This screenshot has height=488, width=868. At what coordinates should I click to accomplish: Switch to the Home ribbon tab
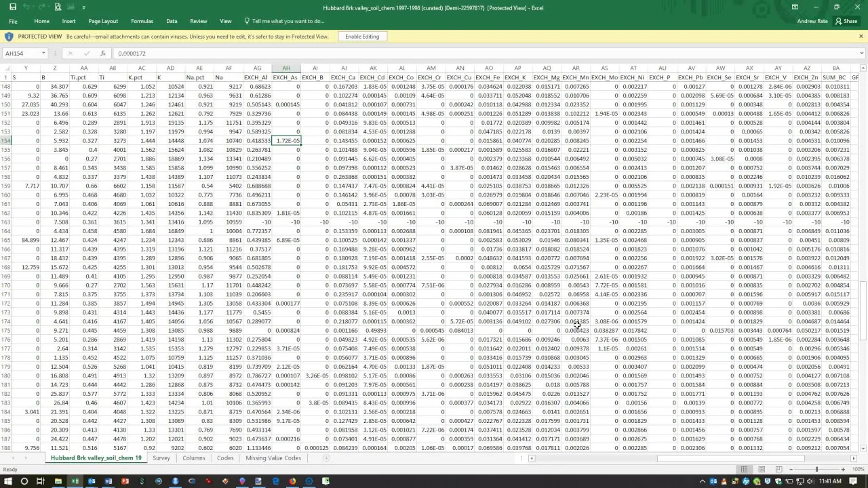coord(42,21)
